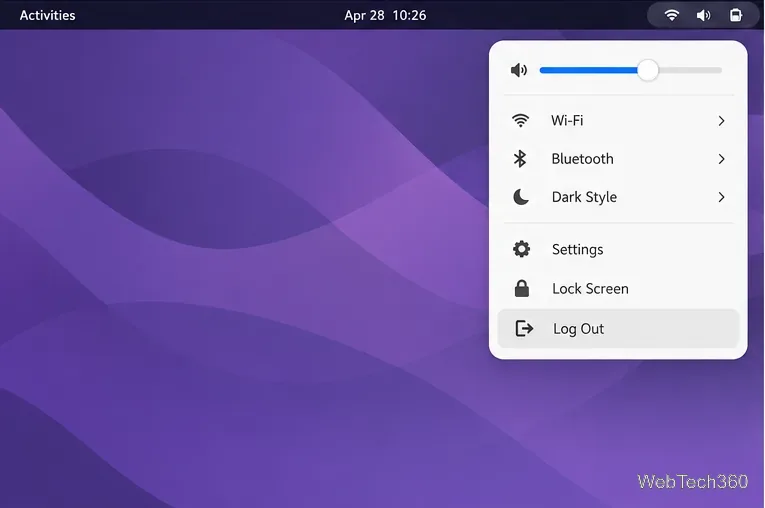Expand the Dark Style submenu chevron
Screen dimensions: 765x508
tap(721, 197)
